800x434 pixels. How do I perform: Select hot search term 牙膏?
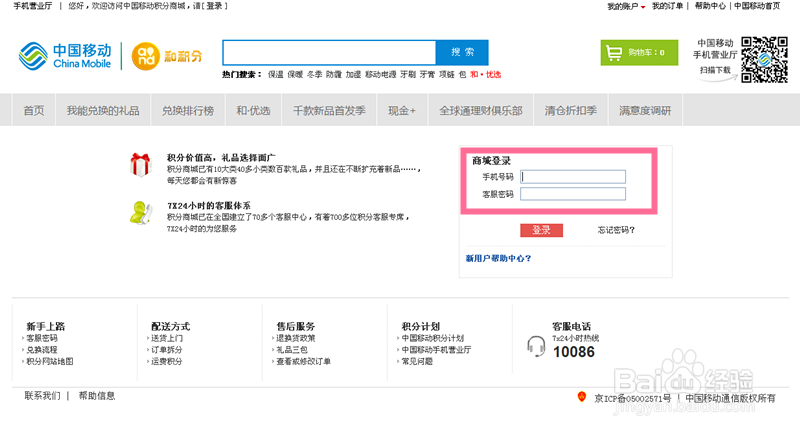[x=428, y=74]
